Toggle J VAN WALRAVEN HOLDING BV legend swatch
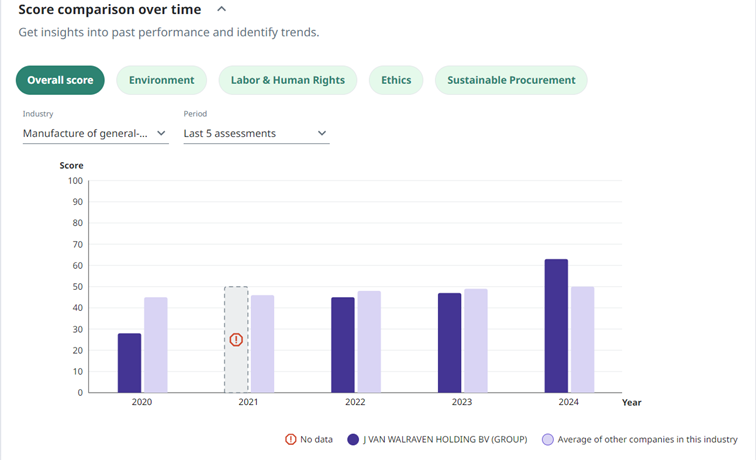The height and width of the screenshot is (460, 756). pos(353,439)
